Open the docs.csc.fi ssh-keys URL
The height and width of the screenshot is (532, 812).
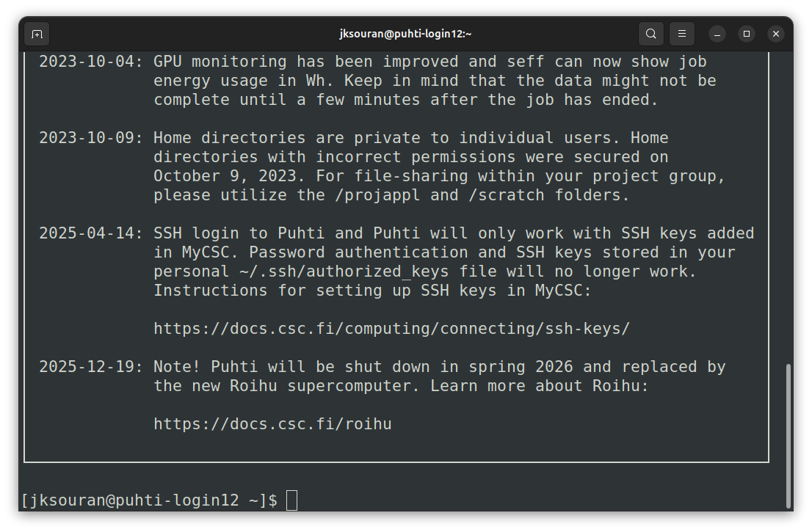(391, 329)
